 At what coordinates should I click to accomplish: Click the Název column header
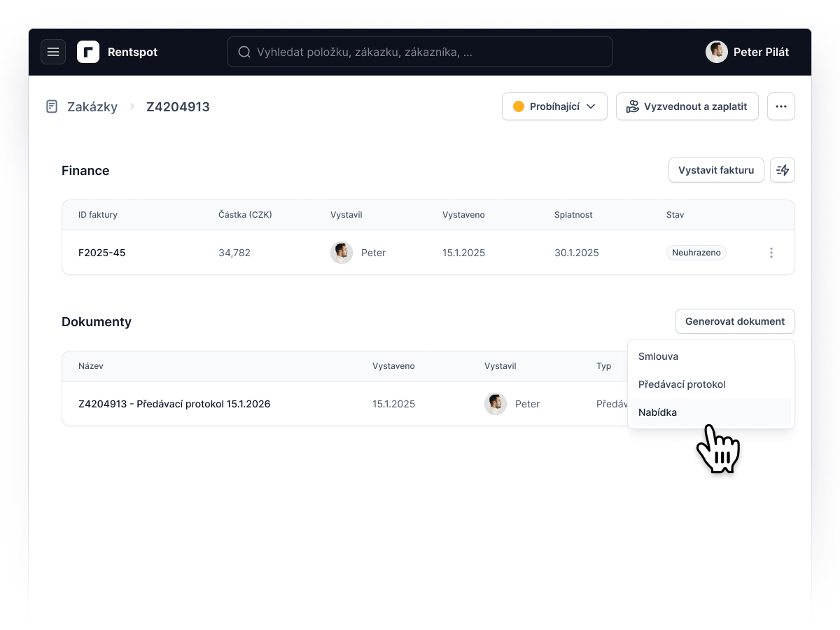[x=91, y=366]
